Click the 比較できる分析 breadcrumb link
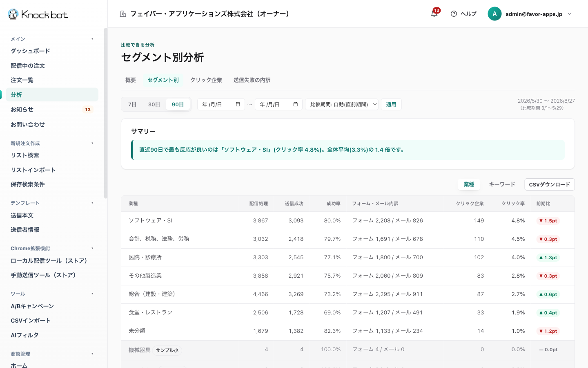 point(138,45)
